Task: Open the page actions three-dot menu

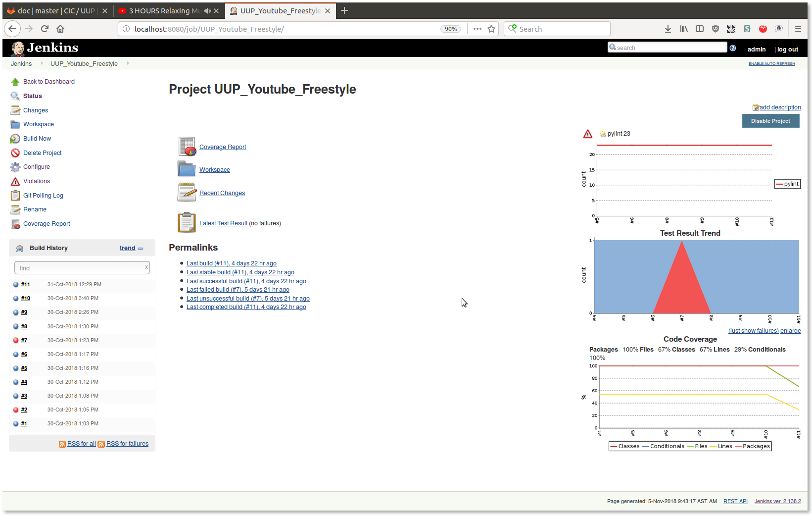Action: tap(478, 29)
